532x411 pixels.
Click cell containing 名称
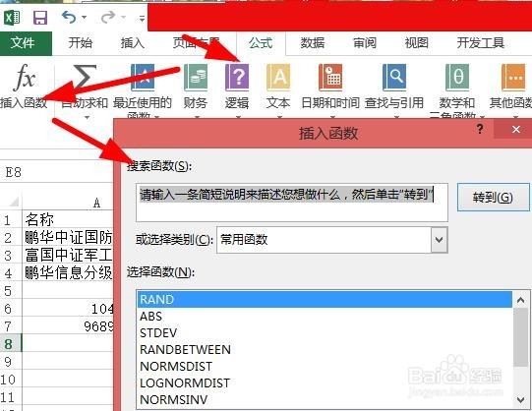coord(68,220)
